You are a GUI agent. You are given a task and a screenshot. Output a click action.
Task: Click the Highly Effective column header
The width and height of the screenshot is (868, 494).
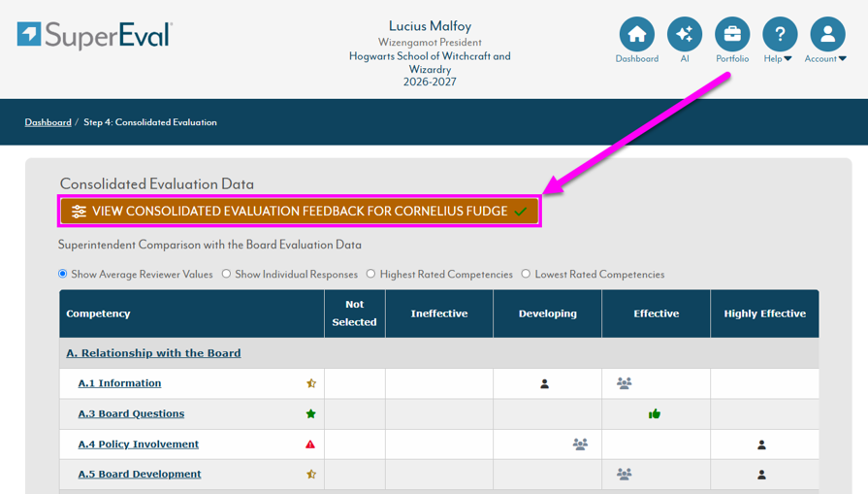(764, 313)
